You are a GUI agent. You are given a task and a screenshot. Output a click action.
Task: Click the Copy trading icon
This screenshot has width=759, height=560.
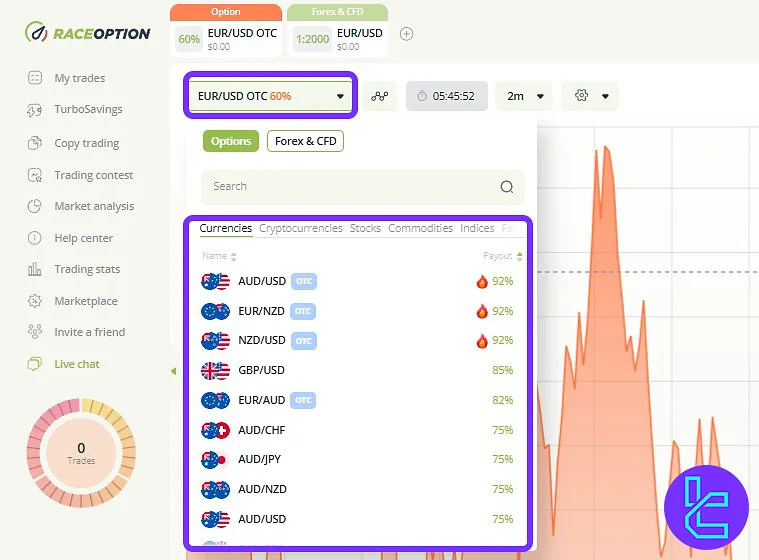point(34,143)
